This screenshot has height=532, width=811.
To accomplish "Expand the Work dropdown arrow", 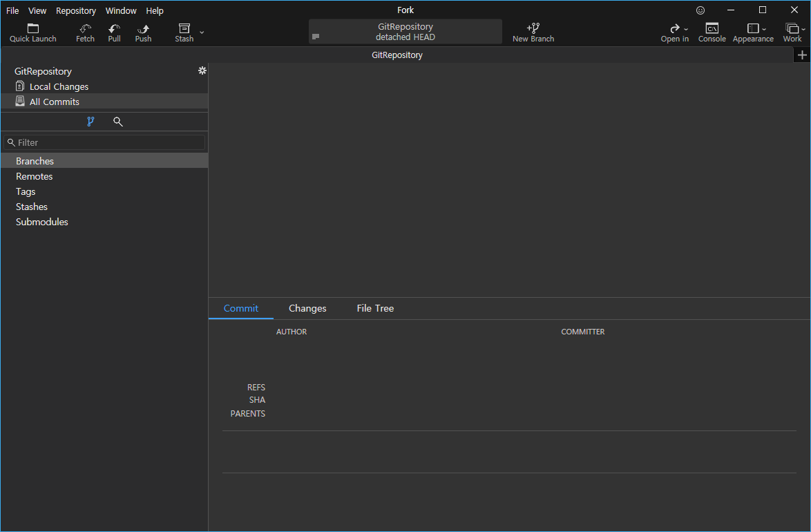I will click(x=803, y=30).
